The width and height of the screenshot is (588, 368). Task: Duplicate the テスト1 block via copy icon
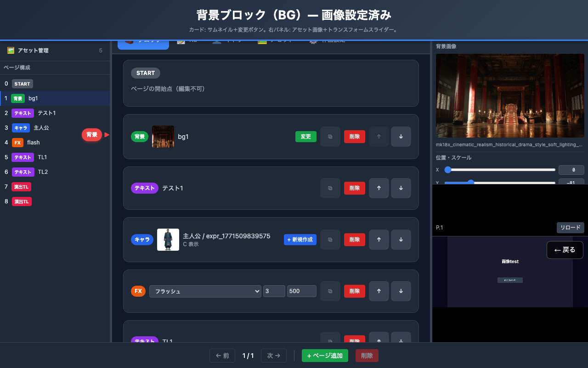tap(330, 188)
